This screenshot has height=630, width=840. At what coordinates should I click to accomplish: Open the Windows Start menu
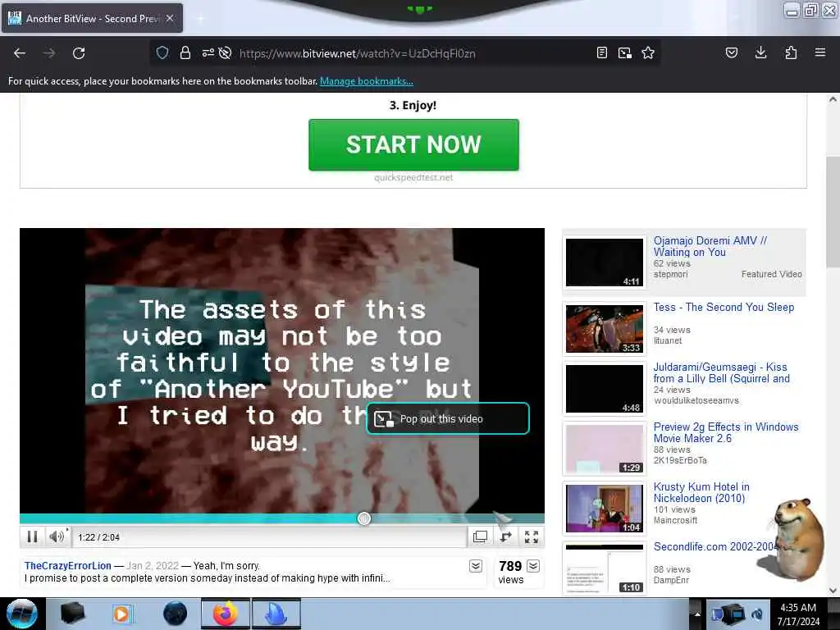pyautogui.click(x=21, y=614)
